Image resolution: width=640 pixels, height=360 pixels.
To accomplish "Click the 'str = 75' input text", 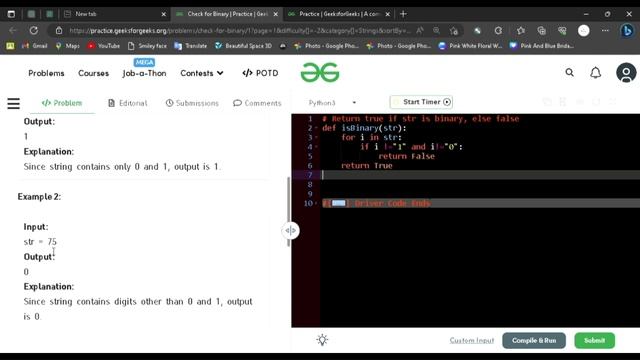I will [40, 242].
